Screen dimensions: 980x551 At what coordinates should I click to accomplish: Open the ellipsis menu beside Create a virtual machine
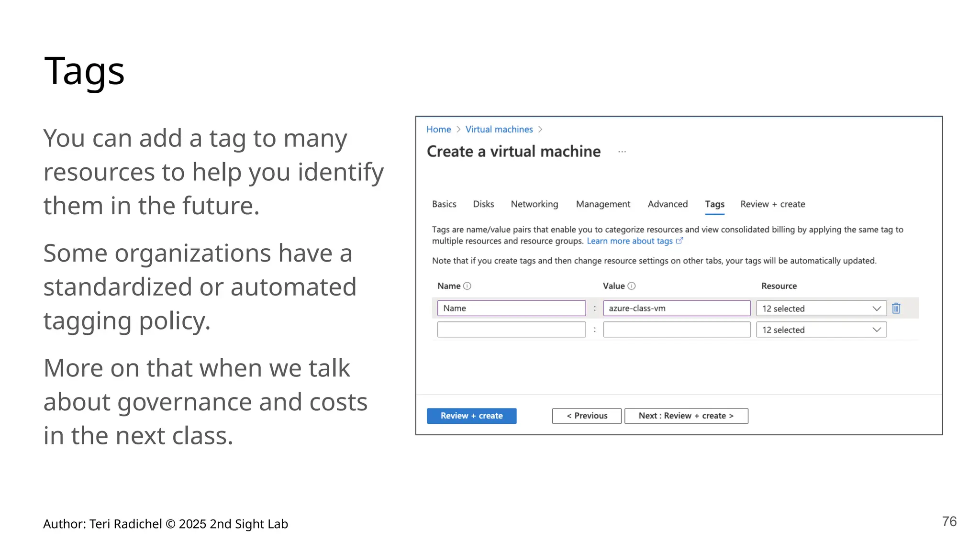(x=622, y=152)
